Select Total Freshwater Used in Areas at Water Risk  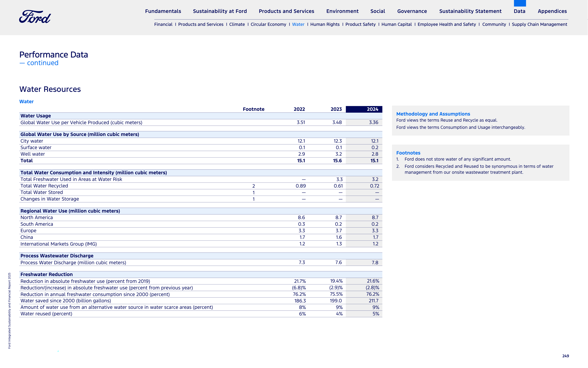pyautogui.click(x=71, y=179)
